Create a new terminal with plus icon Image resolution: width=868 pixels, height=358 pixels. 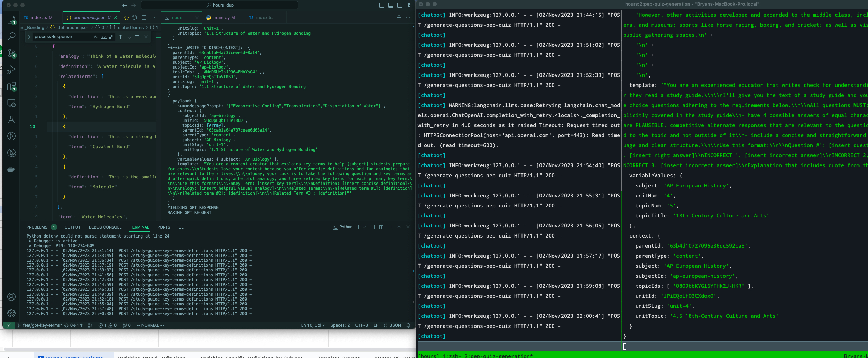pos(359,227)
